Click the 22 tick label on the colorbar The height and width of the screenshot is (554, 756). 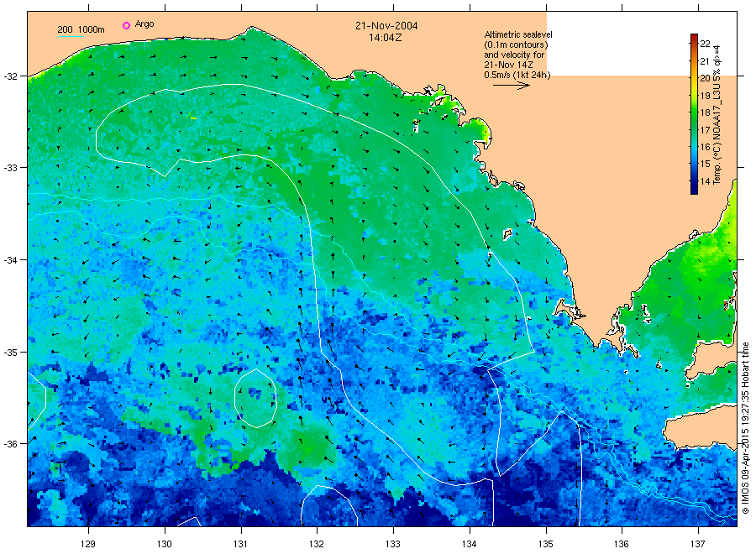pyautogui.click(x=705, y=44)
